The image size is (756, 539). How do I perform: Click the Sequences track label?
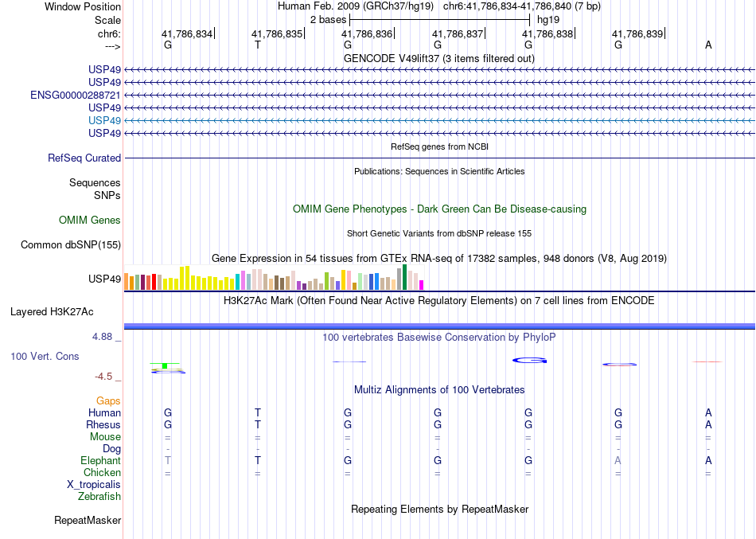[95, 182]
